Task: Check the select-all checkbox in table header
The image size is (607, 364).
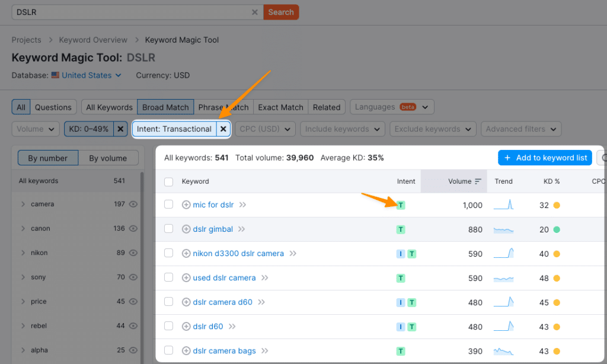Action: coord(168,181)
